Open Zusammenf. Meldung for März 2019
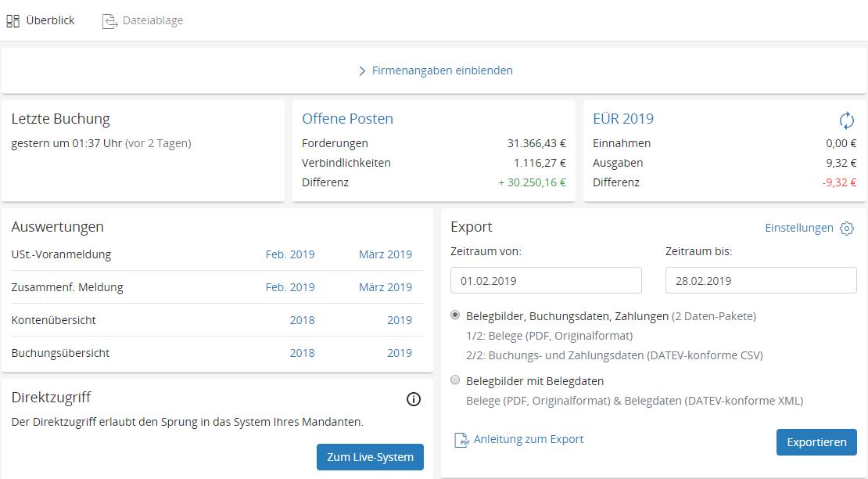Viewport: 868px width, 479px height. [x=385, y=287]
